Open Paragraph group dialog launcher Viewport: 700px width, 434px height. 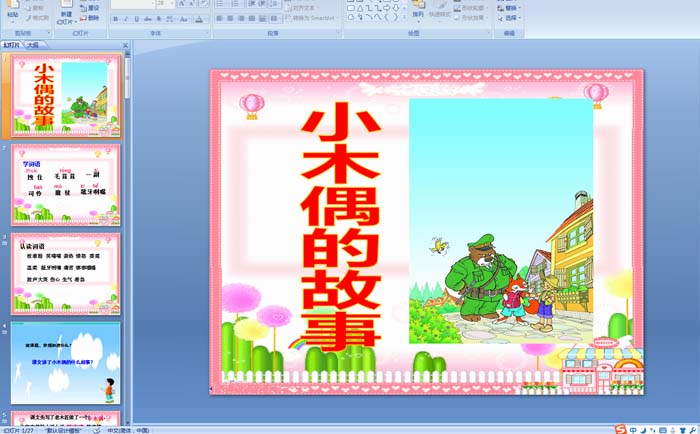(338, 33)
